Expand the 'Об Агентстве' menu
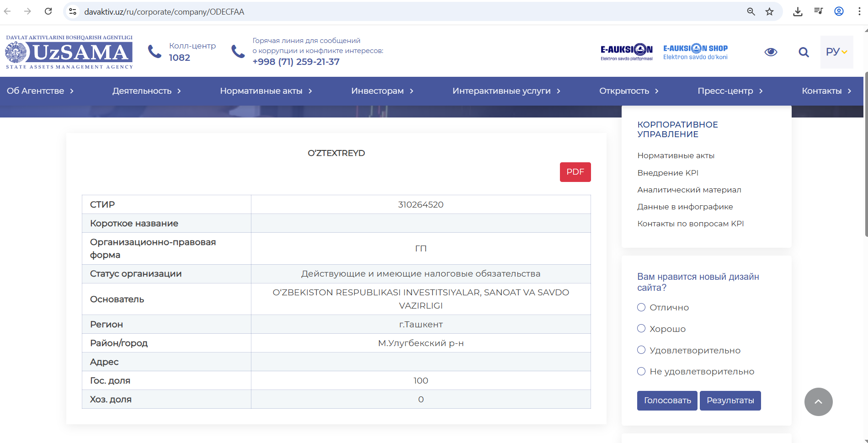 pos(40,91)
